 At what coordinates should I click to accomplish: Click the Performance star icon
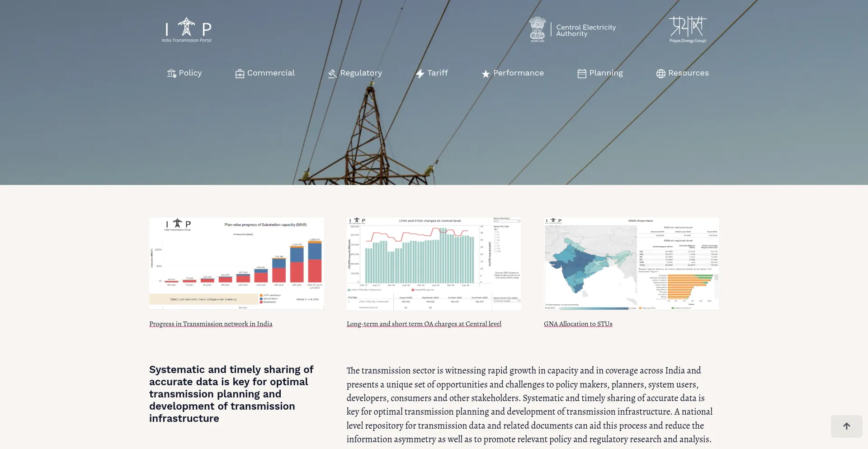click(x=486, y=73)
